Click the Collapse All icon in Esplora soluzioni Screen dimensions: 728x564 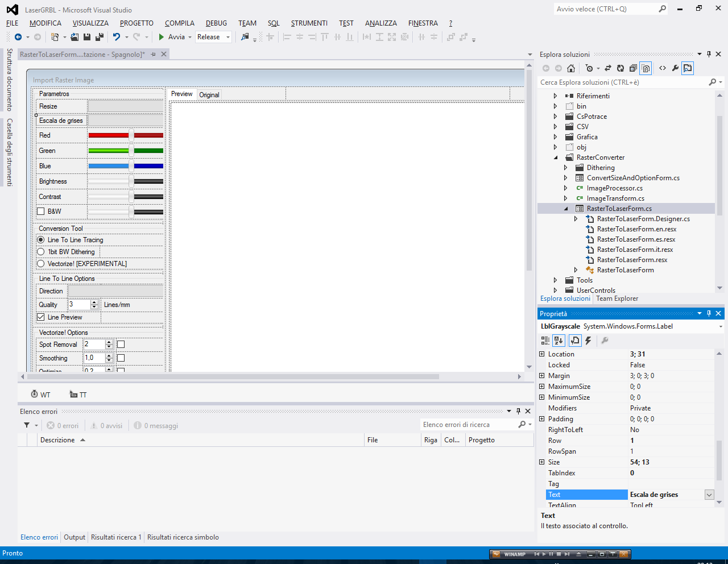tap(633, 68)
